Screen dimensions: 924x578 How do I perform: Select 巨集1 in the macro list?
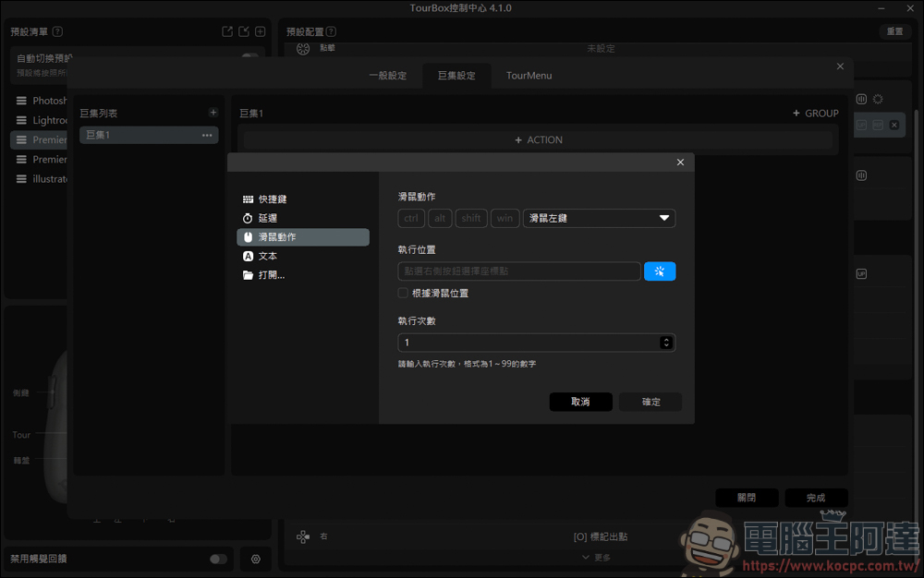tap(149, 135)
